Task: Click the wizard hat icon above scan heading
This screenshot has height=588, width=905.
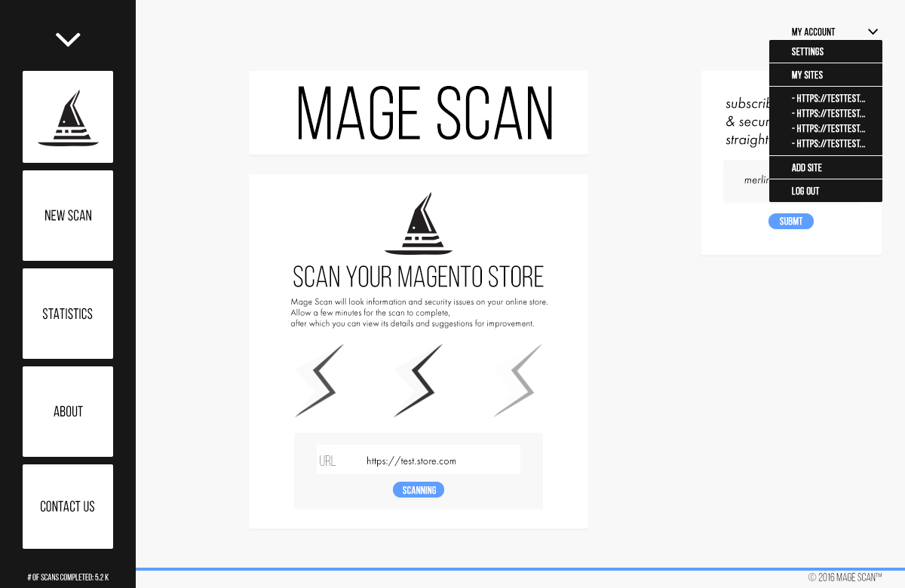Action: (x=419, y=224)
